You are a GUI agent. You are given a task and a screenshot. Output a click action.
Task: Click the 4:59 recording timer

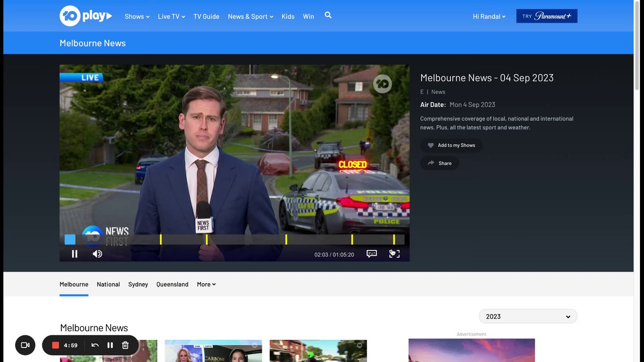pos(70,345)
